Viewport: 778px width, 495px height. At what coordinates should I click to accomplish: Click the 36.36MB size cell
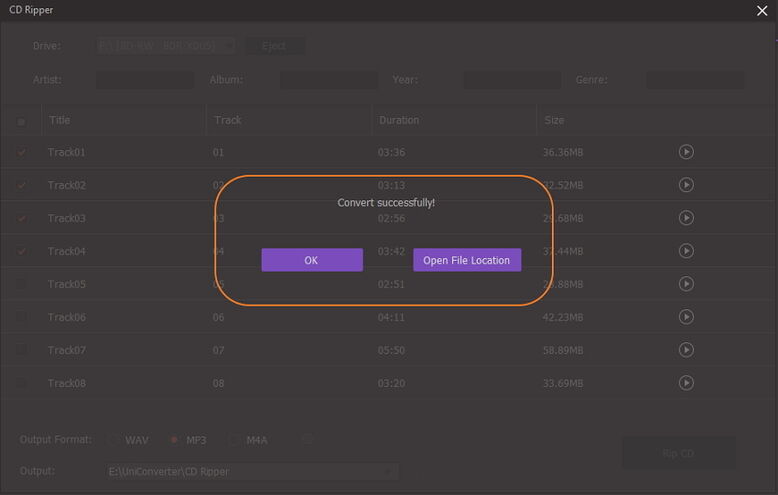click(x=563, y=152)
